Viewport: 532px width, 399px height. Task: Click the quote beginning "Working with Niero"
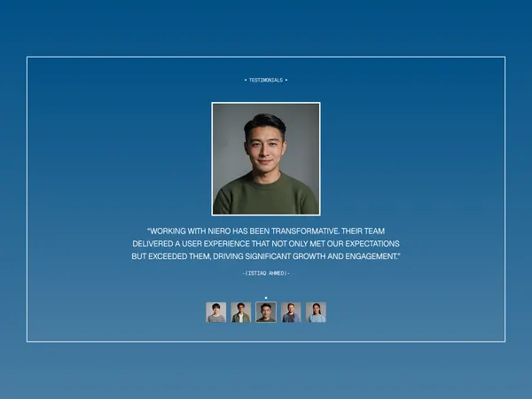click(266, 244)
